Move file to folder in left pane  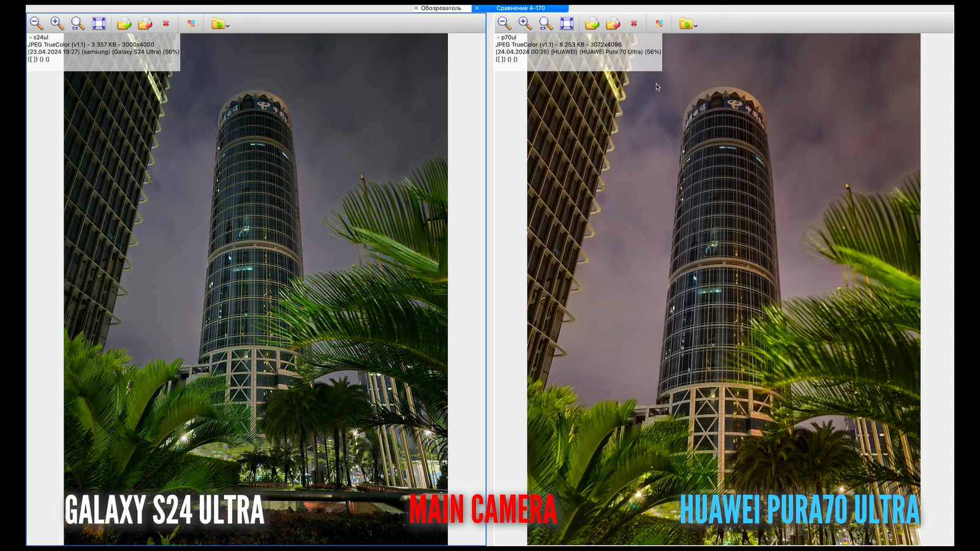coord(145,23)
